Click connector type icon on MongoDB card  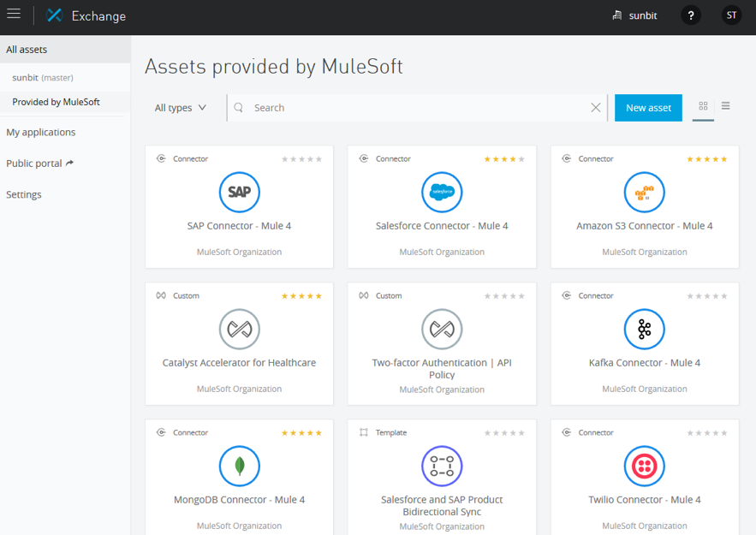(x=161, y=432)
